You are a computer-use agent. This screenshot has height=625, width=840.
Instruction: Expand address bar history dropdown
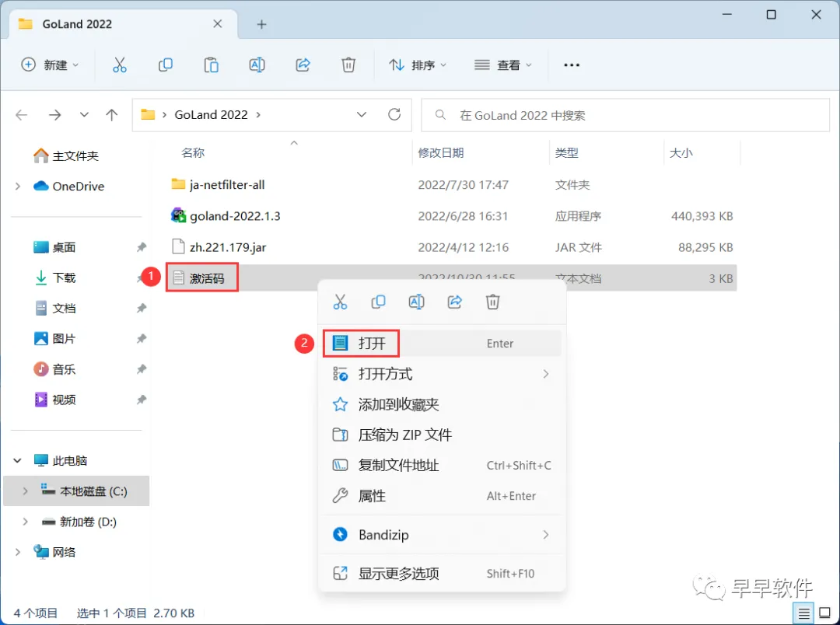click(362, 114)
